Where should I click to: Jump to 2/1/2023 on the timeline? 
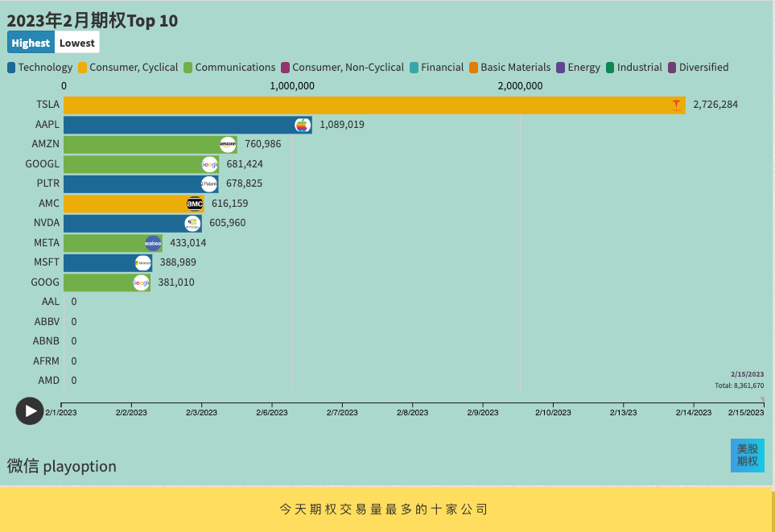coord(61,412)
